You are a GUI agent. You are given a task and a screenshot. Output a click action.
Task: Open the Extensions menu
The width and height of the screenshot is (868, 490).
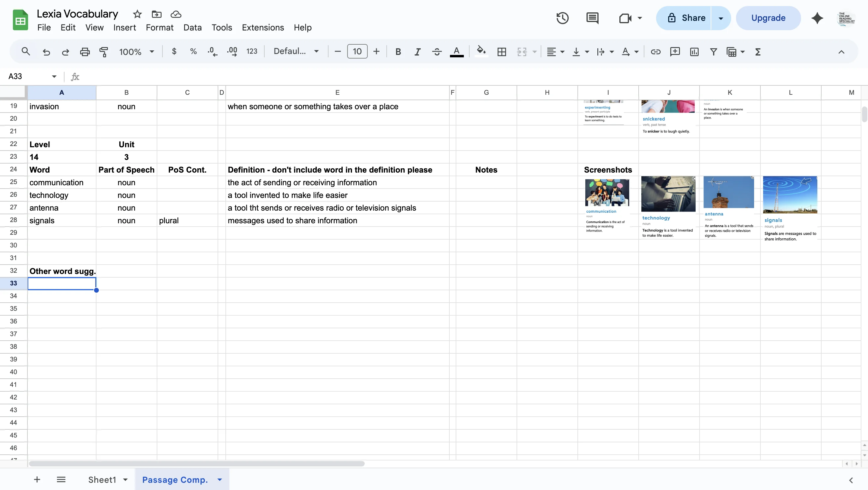pos(263,27)
